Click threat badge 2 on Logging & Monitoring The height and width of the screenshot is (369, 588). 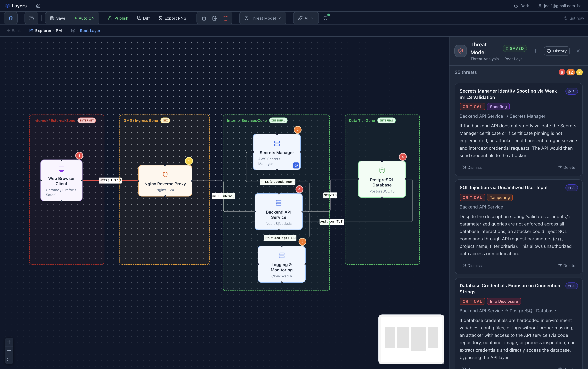click(x=302, y=242)
